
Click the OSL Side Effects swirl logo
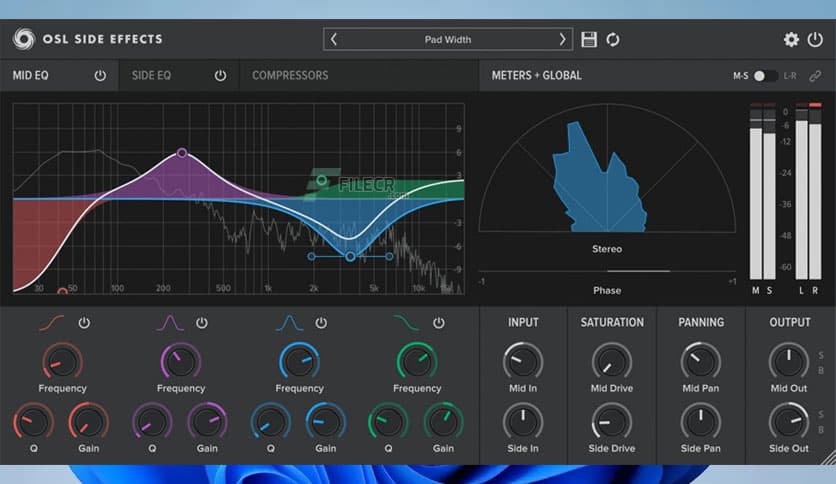(x=24, y=39)
